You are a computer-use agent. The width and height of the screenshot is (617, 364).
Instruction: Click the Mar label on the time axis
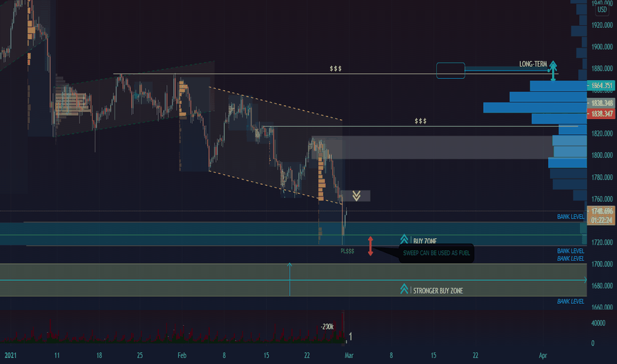click(349, 355)
